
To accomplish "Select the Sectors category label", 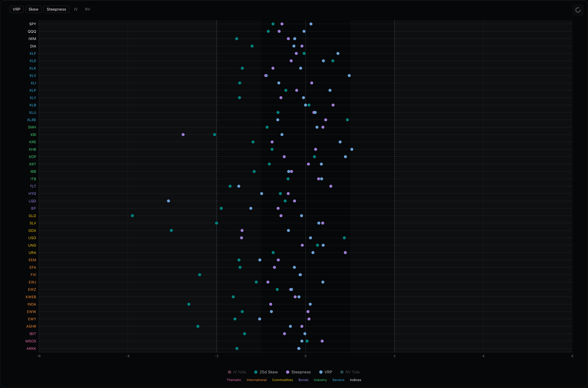I will (x=338, y=380).
